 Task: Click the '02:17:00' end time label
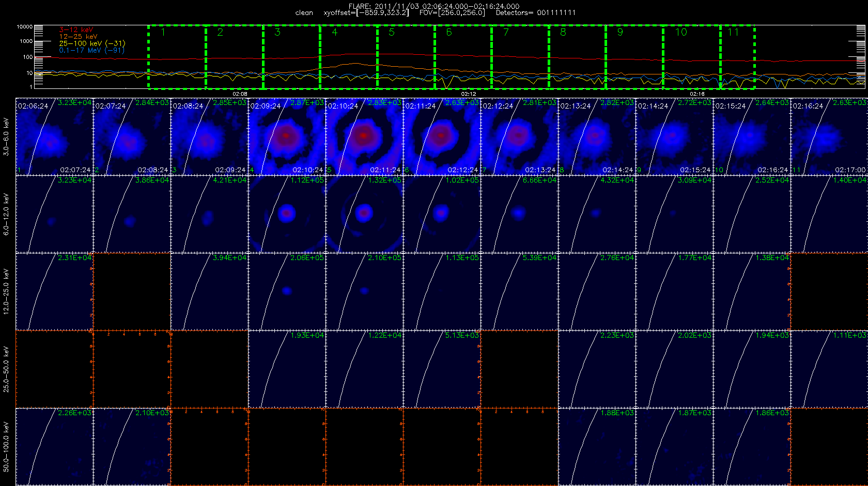pos(850,170)
